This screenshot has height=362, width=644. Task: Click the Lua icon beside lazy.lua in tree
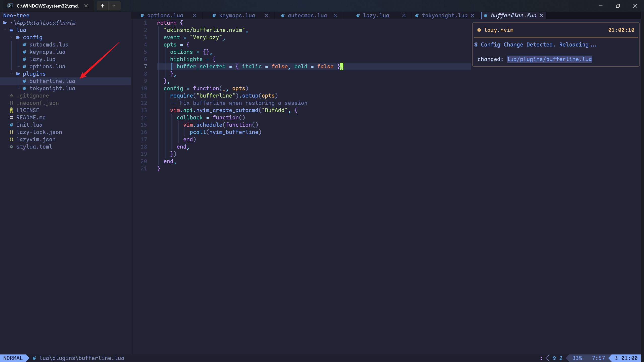click(24, 59)
